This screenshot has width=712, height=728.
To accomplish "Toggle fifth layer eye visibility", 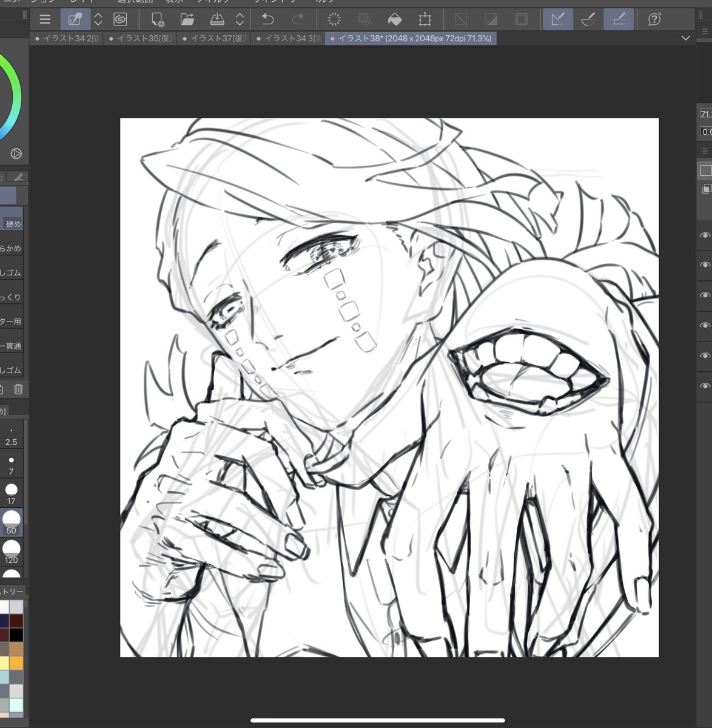I will point(705,356).
